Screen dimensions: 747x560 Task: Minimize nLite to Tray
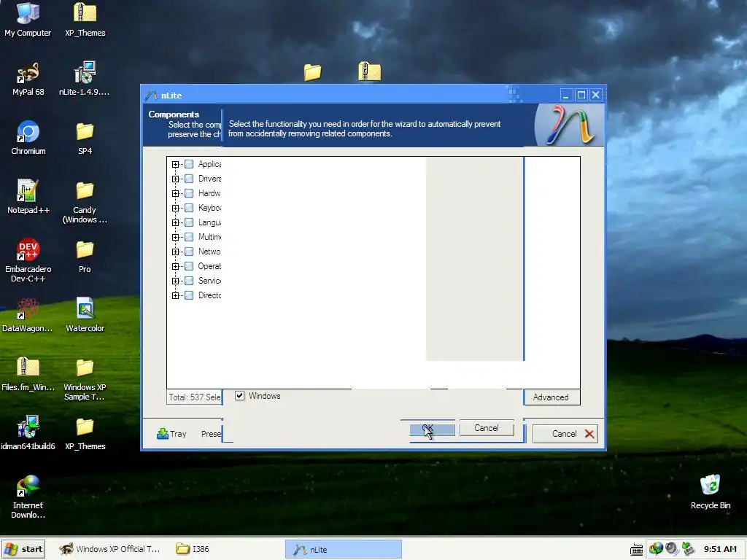click(x=171, y=434)
